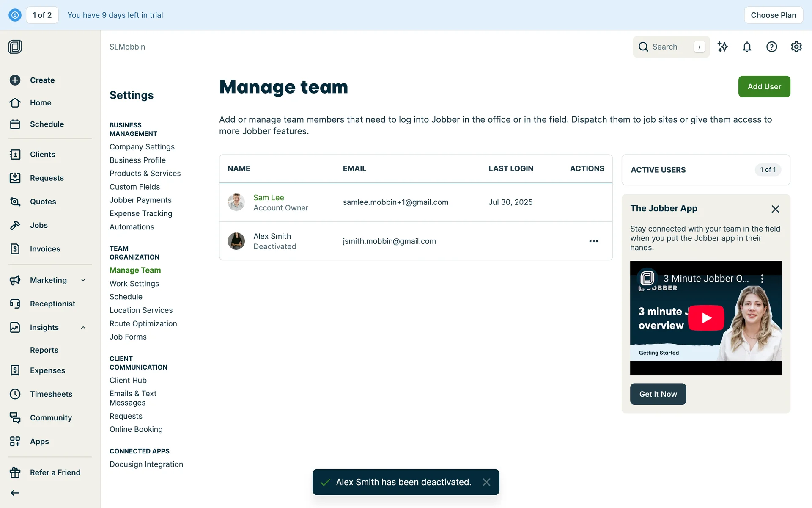Open the notifications bell icon
Viewport: 812px width, 508px height.
(x=747, y=47)
